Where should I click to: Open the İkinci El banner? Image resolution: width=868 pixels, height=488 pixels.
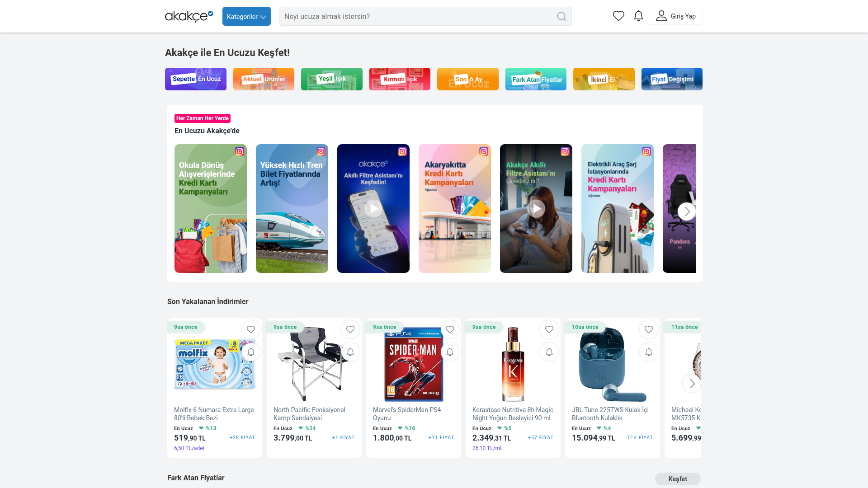pyautogui.click(x=604, y=79)
